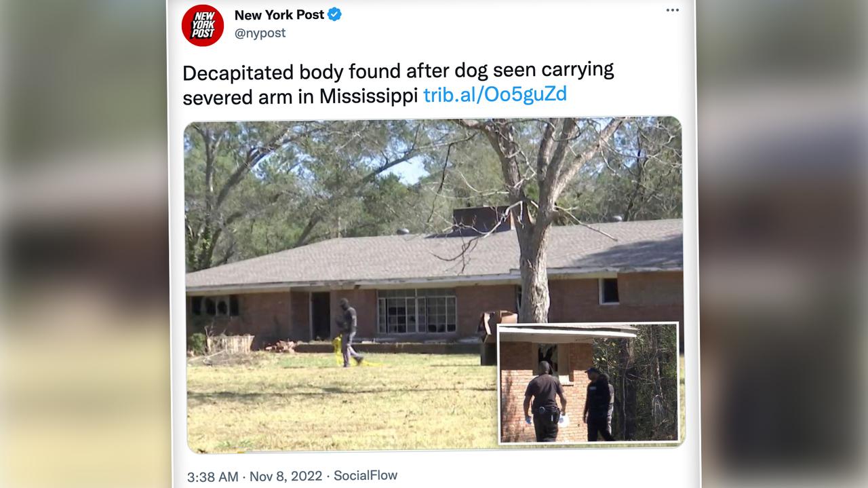Screen dimensions: 868x488
Task: Open the @nypost handle link
Action: click(x=260, y=33)
